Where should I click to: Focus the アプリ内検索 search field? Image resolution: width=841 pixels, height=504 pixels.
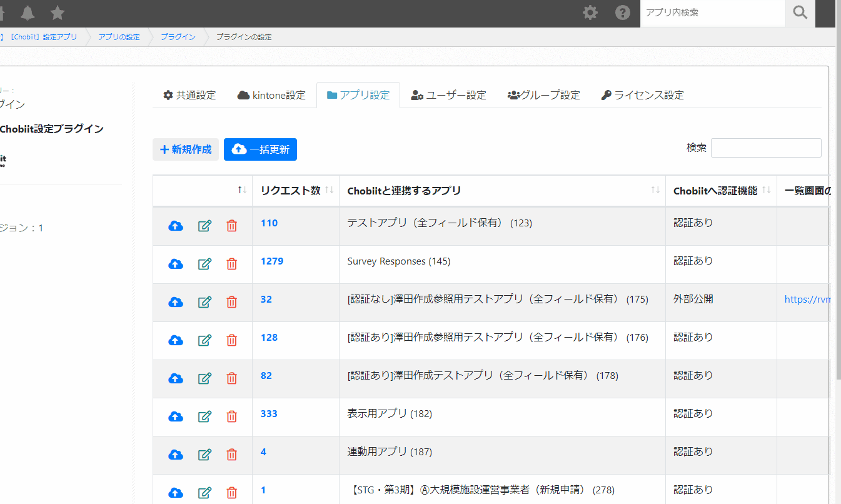tap(713, 13)
